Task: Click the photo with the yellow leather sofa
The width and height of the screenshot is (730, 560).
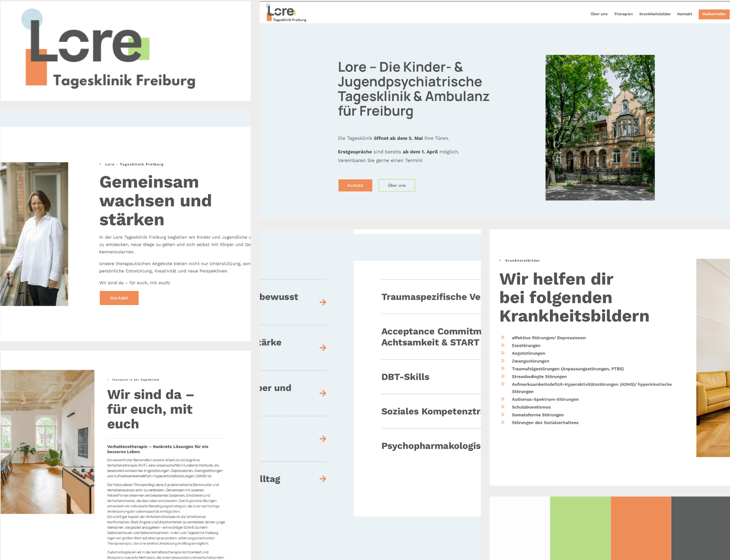Action: point(713,358)
